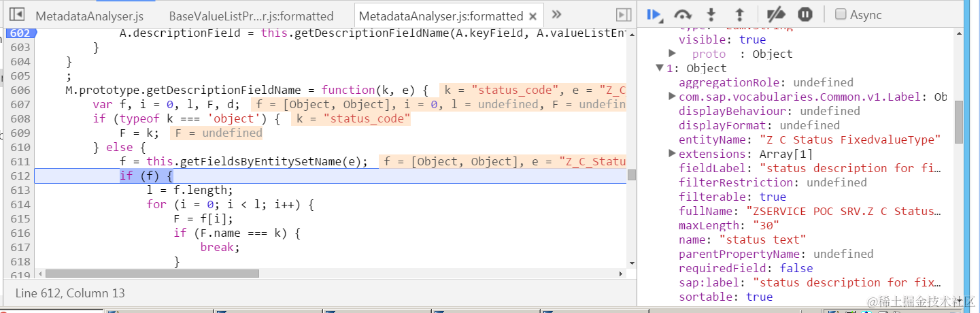Deactivate all breakpoints
This screenshot has width=980, height=313.
click(x=776, y=14)
